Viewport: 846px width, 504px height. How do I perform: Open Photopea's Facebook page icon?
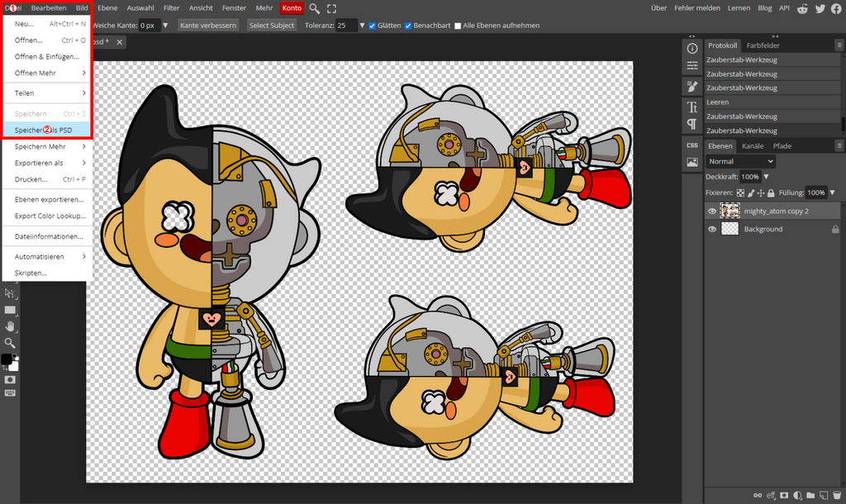click(x=836, y=8)
